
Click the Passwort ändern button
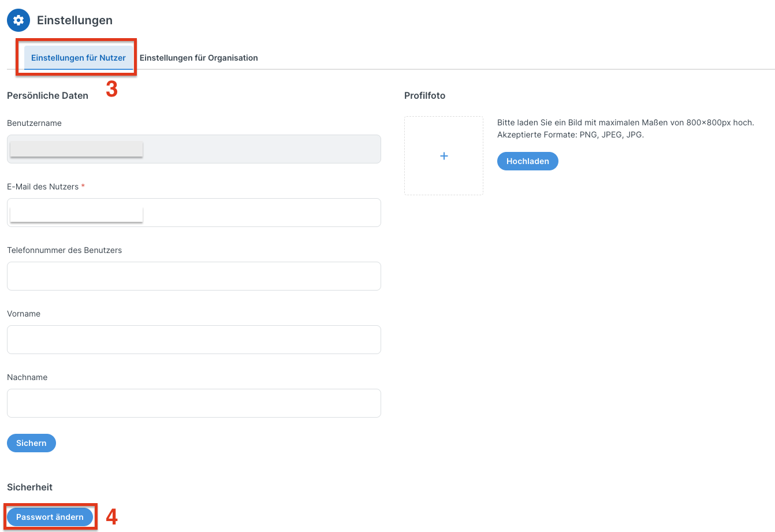pos(50,517)
